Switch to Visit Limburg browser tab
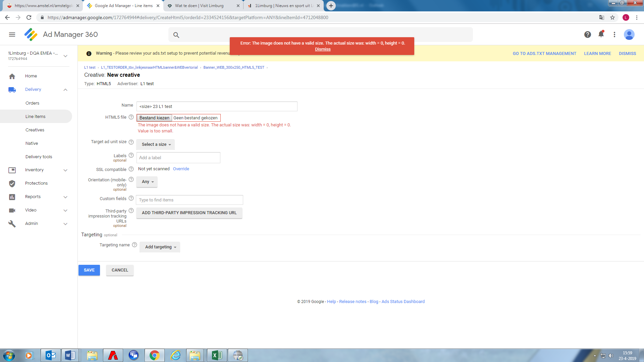This screenshot has height=362, width=644. coord(204,6)
